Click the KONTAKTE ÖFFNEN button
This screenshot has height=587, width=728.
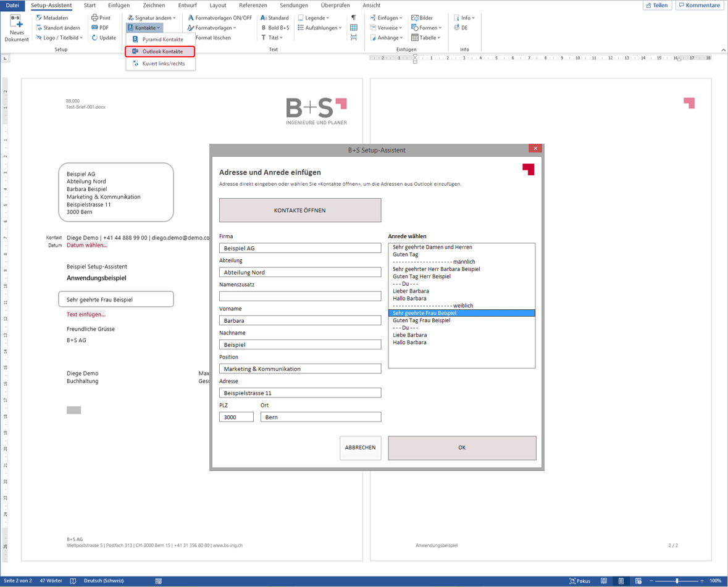point(300,210)
